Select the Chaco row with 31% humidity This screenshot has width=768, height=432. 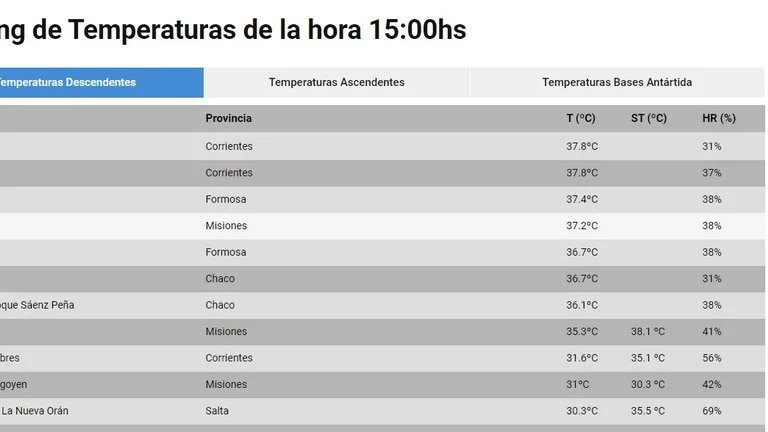[383, 279]
